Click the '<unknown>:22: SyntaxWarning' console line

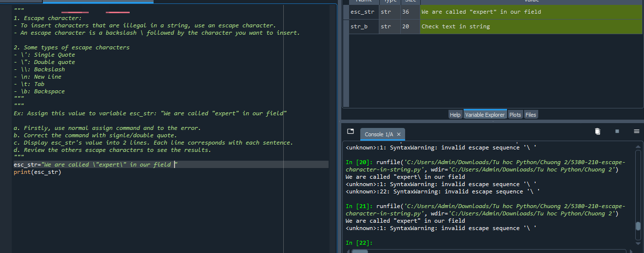(x=443, y=191)
